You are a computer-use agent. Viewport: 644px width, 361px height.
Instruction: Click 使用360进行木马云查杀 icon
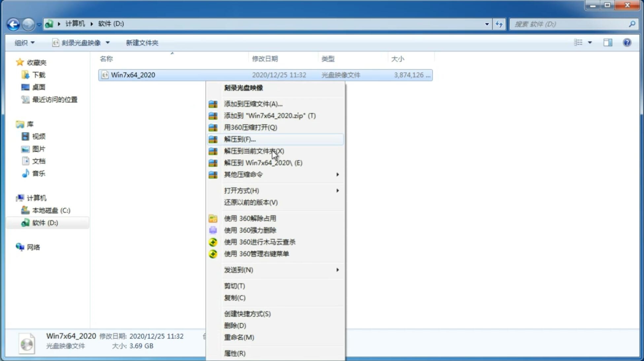tap(212, 242)
